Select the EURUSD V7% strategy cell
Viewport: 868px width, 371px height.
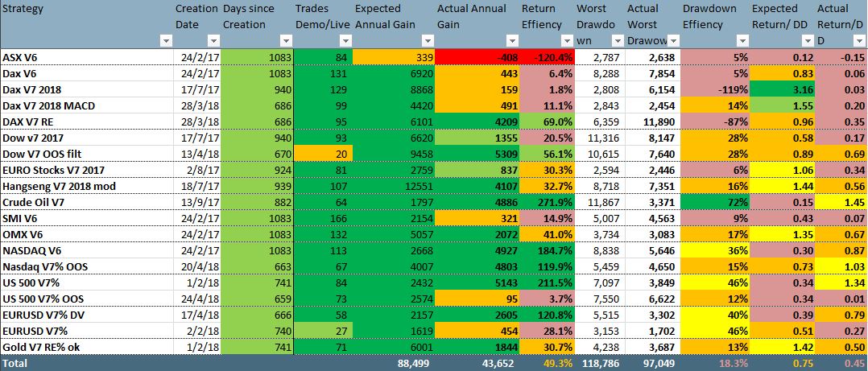[86, 331]
